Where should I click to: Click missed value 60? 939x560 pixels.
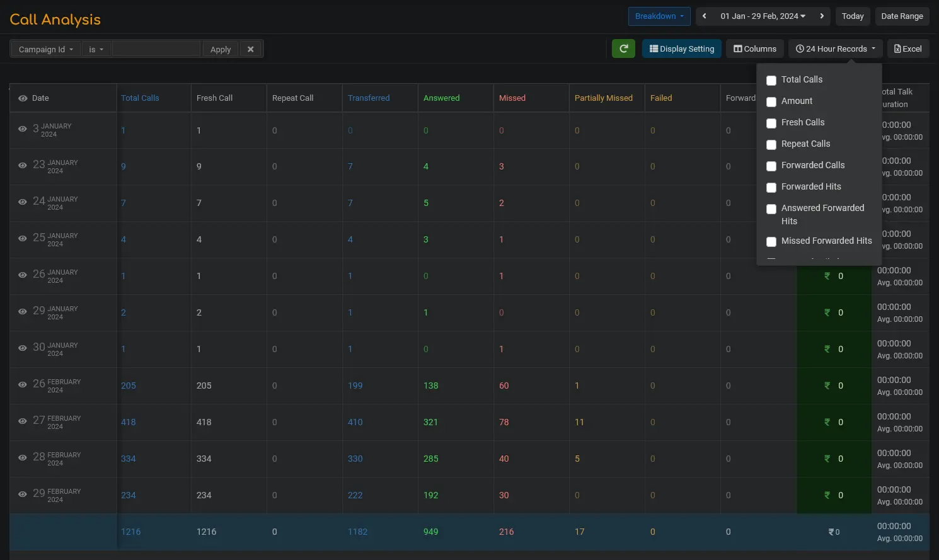504,386
